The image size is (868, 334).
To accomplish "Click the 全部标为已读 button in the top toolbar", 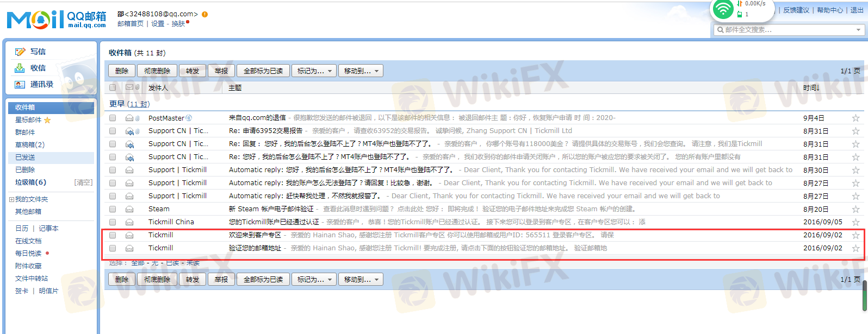I will pos(263,71).
